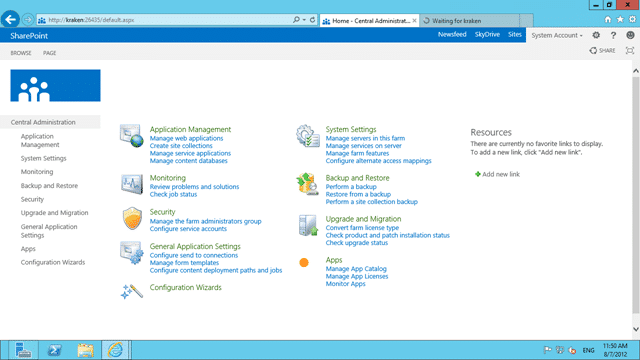Click Internet Explorer taskbar icon
640x360 pixels.
[x=116, y=350]
